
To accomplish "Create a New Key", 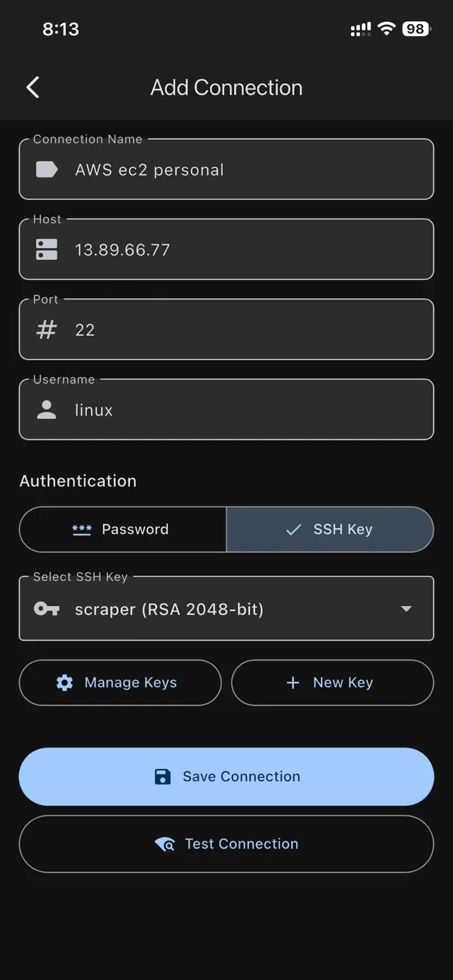I will point(332,682).
